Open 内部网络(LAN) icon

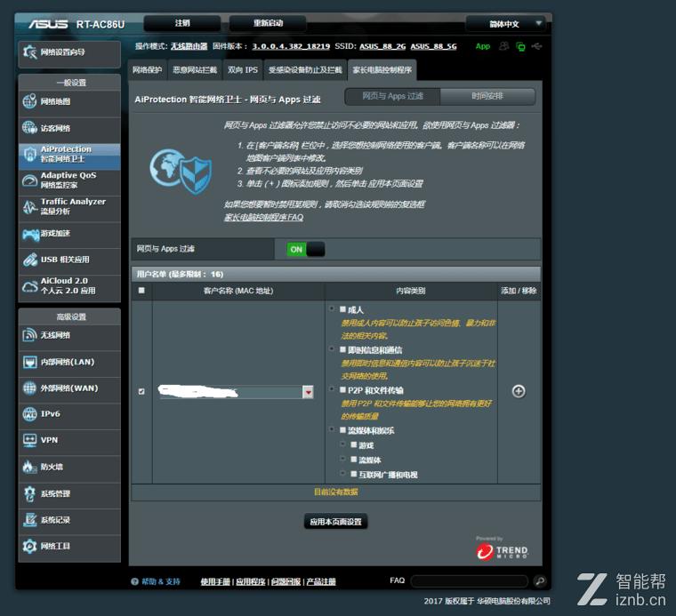(29, 362)
